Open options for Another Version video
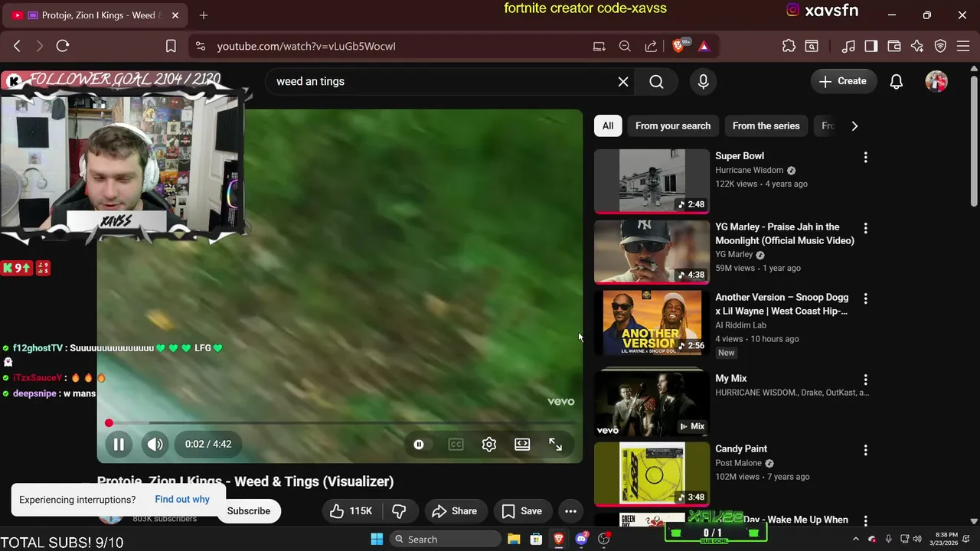 pos(866,298)
